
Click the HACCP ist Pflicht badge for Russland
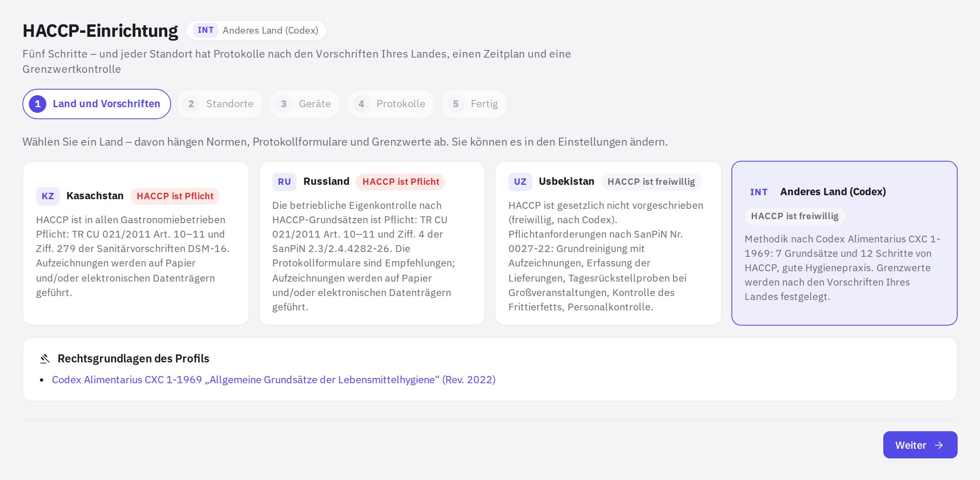point(400,182)
